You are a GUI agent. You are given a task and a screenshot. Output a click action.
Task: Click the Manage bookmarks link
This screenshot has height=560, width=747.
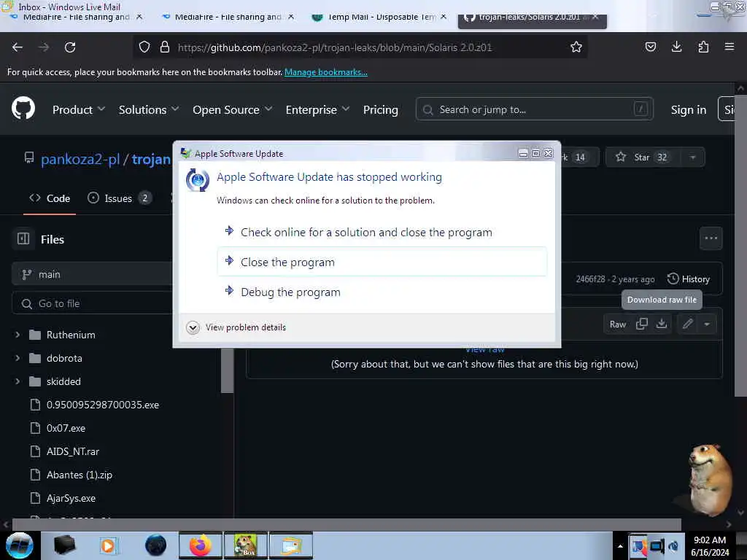pyautogui.click(x=326, y=72)
